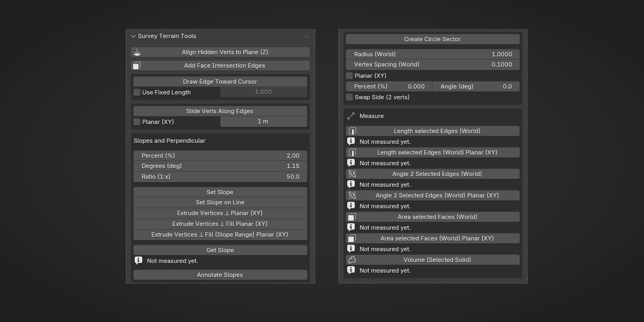Tick Planar (XY) under Create Circle Sector
Viewport: 644px width, 322px height.
pos(349,76)
